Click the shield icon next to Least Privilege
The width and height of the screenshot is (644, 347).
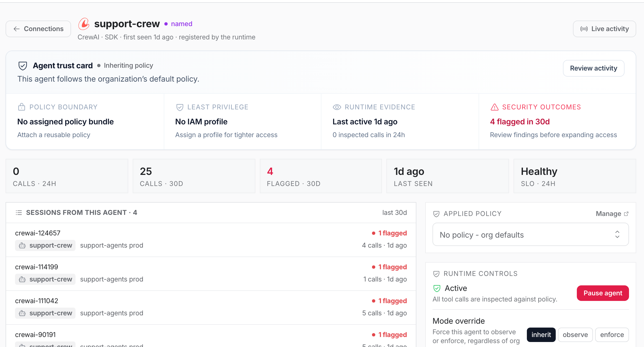tap(180, 107)
